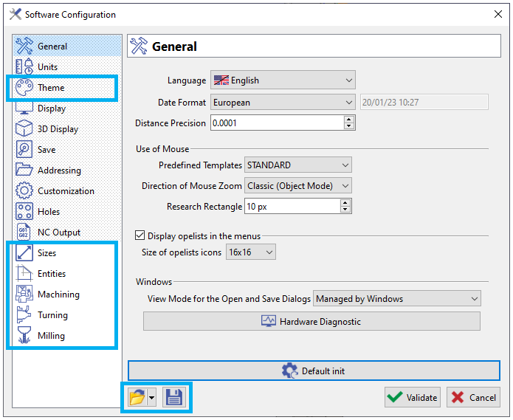Expand the Direction of Mouse Zoom dropdown

tap(344, 186)
